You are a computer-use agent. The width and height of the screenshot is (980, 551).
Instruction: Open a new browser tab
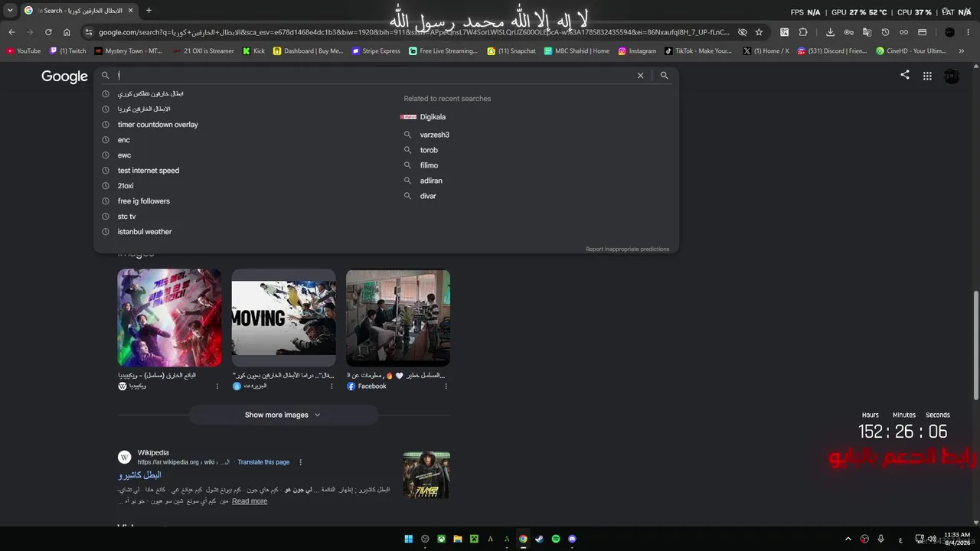pos(149,11)
